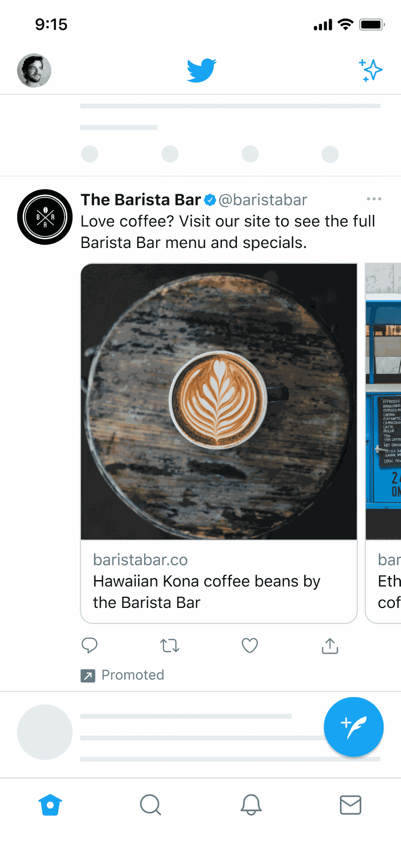The height and width of the screenshot is (868, 401).
Task: Open the promoted tweet's three-dot menu
Action: point(374,199)
